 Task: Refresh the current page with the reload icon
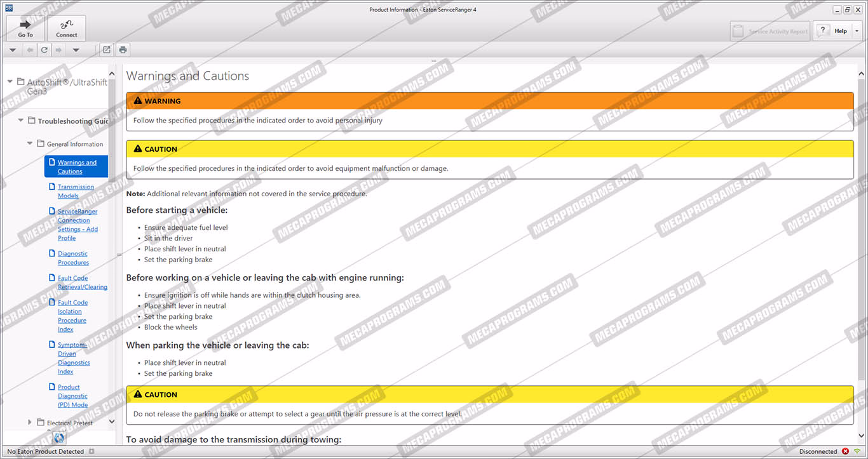pos(44,50)
